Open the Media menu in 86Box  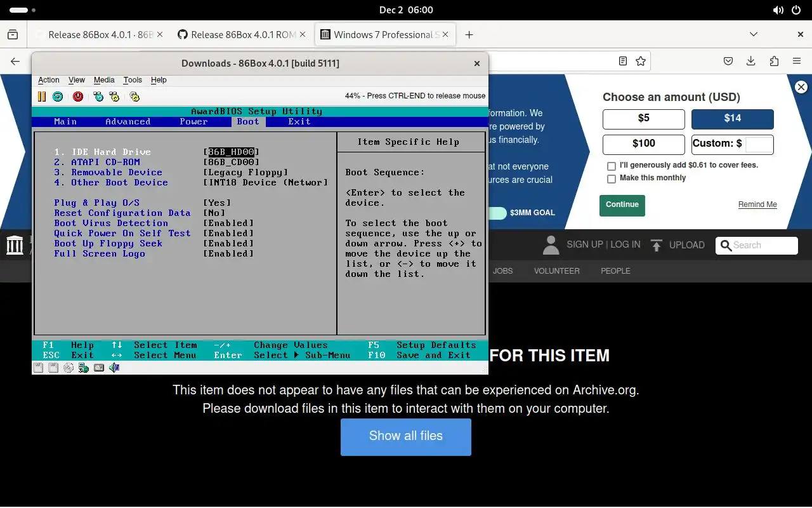(104, 80)
